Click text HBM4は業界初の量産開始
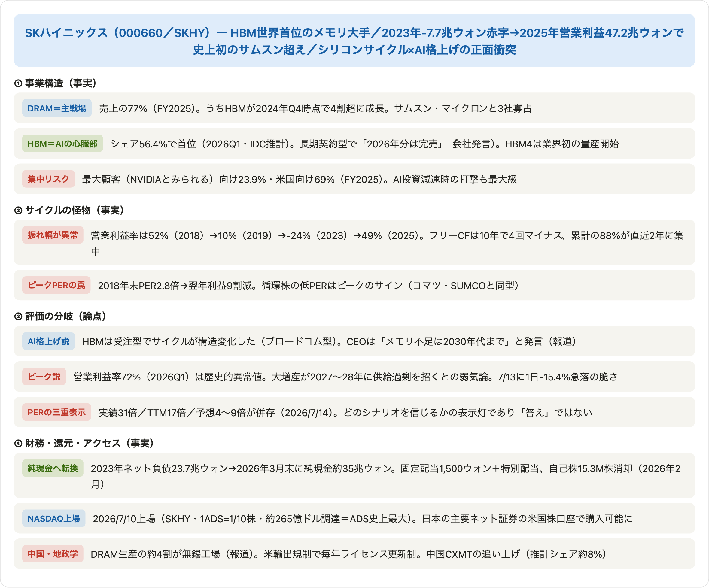Image resolution: width=709 pixels, height=588 pixels. pos(562,144)
